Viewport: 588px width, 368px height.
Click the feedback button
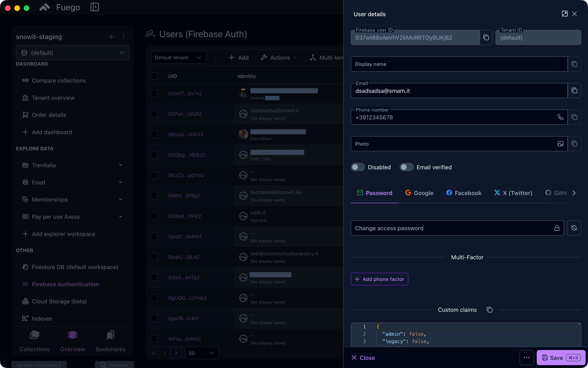tap(115, 365)
